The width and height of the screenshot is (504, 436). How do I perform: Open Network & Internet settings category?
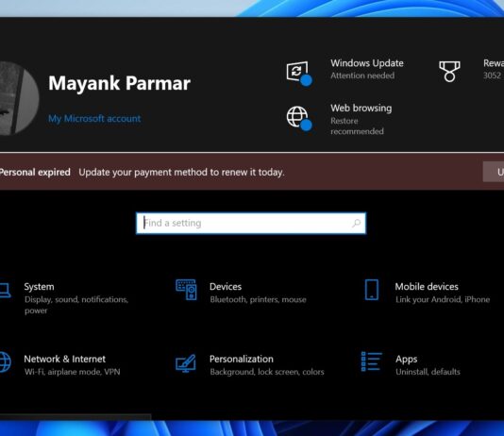(x=60, y=364)
